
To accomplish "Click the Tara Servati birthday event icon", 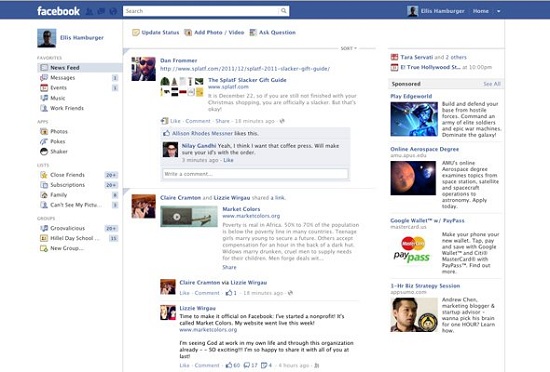I will pos(394,57).
